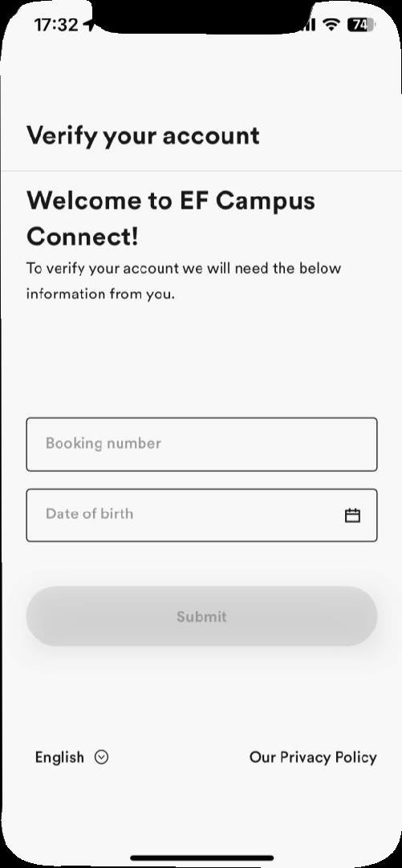Open the calendar icon in Date of birth

[352, 515]
